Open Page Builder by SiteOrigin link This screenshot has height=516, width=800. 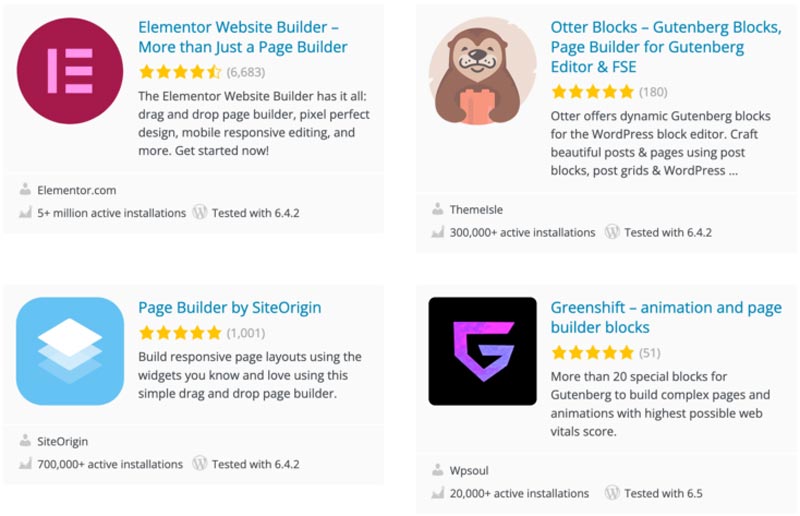coord(229,307)
